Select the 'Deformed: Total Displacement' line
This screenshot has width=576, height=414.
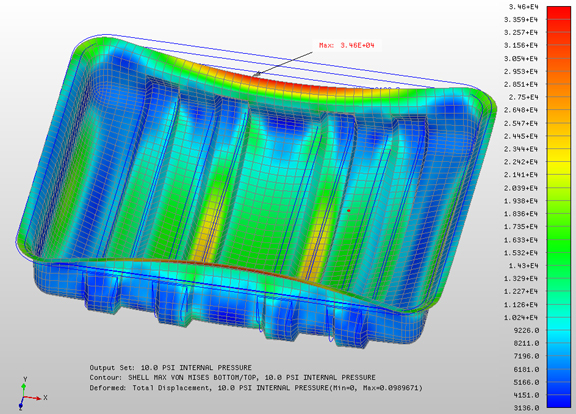pyautogui.click(x=256, y=388)
